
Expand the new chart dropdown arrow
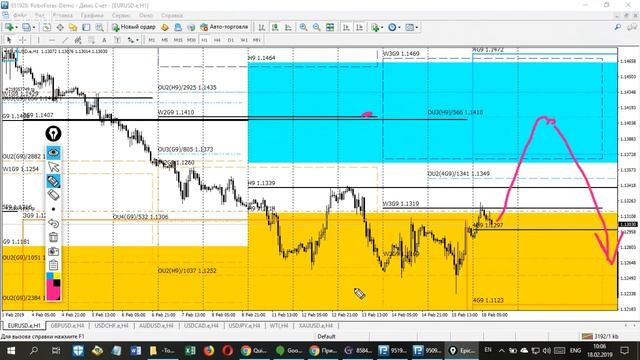click(16, 27)
